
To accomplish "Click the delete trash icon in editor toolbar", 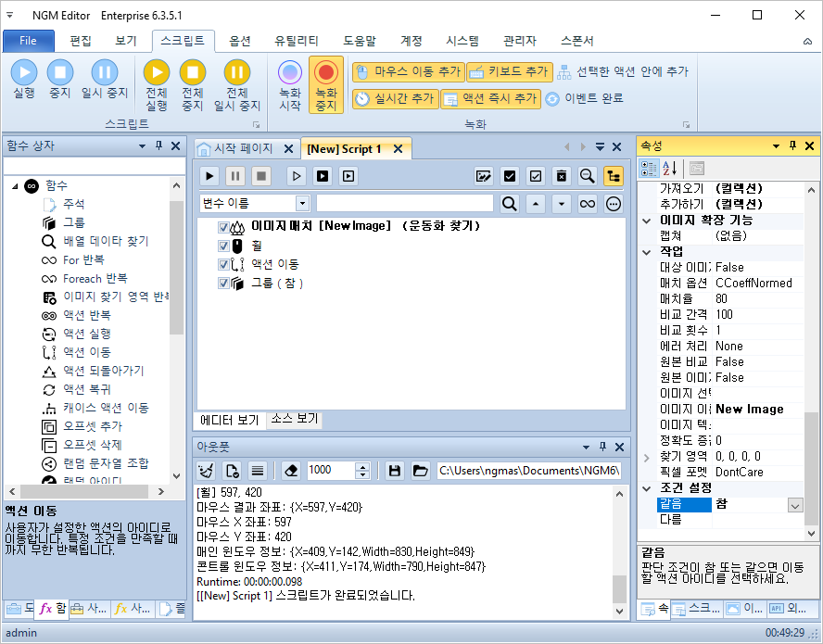I will 561,176.
